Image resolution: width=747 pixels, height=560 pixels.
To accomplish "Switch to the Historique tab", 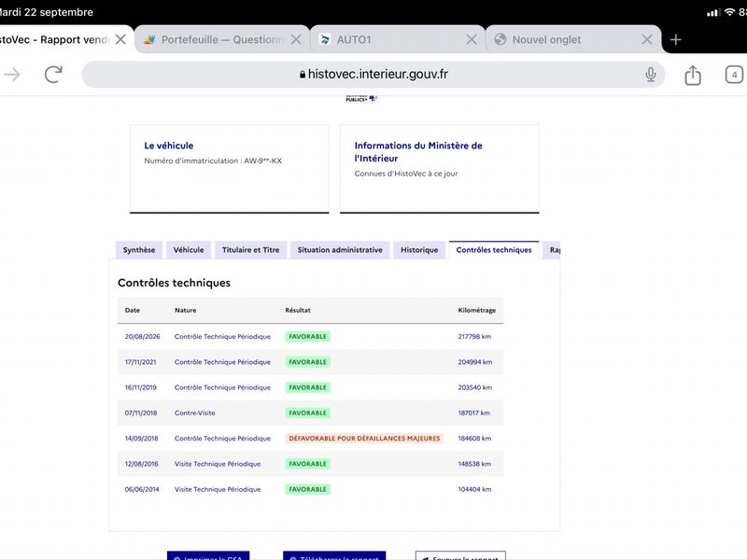I will pos(419,250).
